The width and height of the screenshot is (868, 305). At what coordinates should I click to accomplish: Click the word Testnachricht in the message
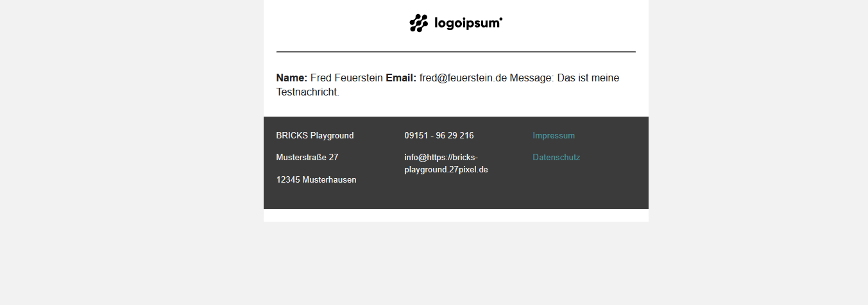pos(306,92)
